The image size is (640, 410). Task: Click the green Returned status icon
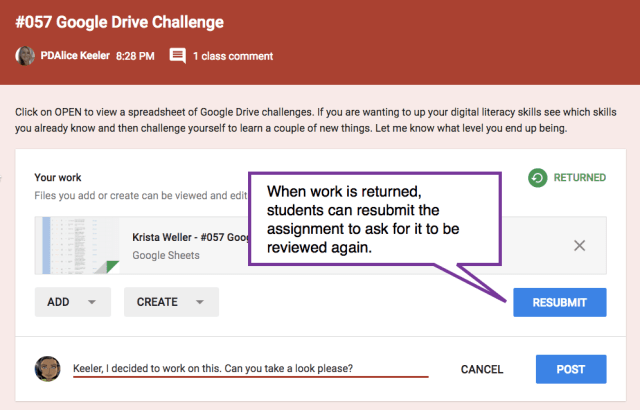538,178
